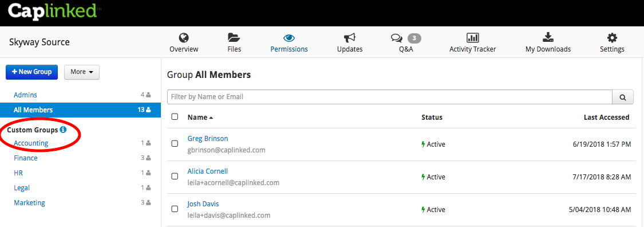
Task: Open the Updates megaphone icon
Action: tap(350, 38)
